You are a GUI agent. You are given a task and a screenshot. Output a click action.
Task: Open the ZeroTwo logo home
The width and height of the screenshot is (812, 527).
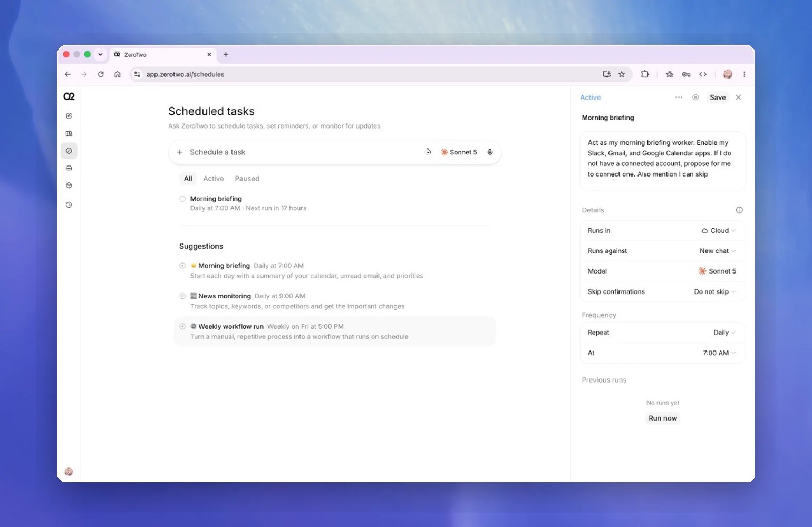point(69,96)
